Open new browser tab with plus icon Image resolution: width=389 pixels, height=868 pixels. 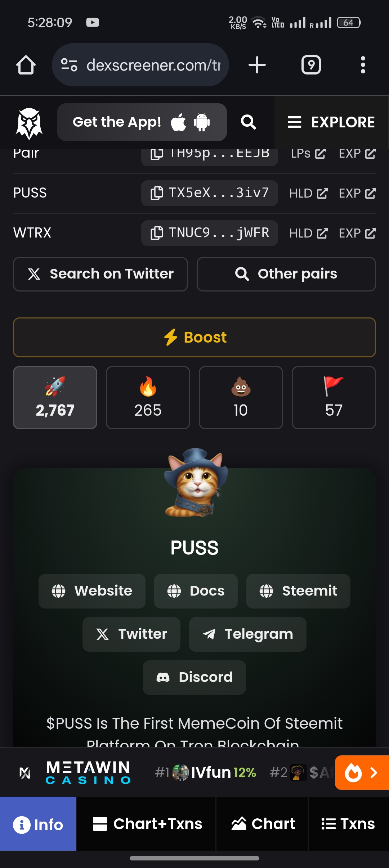257,65
